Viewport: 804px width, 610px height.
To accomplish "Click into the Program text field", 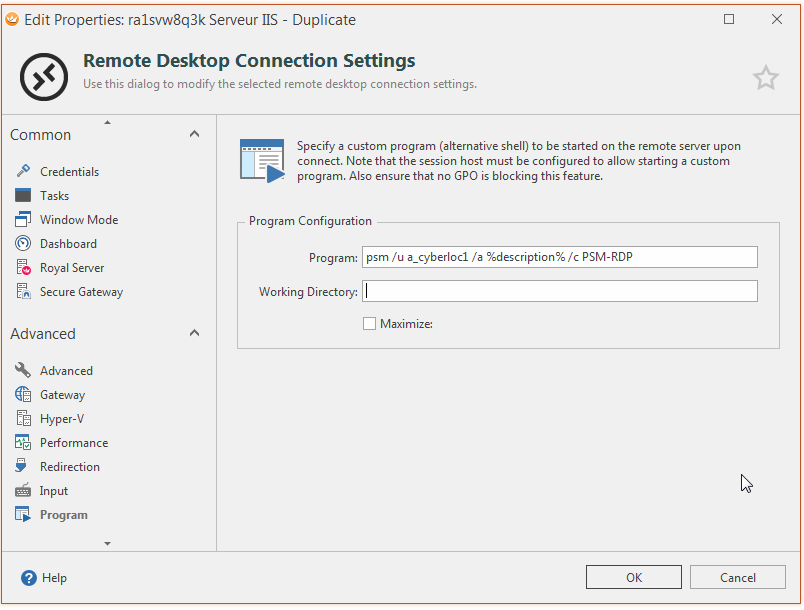I will (559, 258).
